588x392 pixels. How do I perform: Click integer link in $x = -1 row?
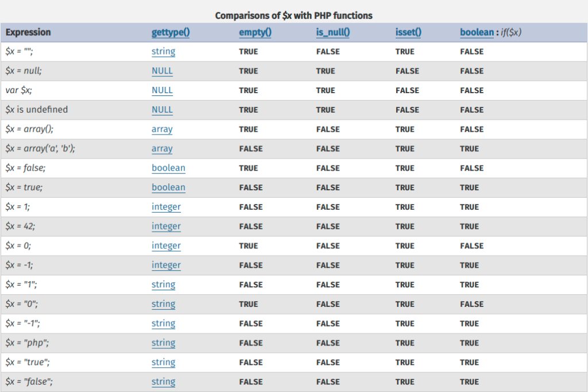tap(166, 265)
